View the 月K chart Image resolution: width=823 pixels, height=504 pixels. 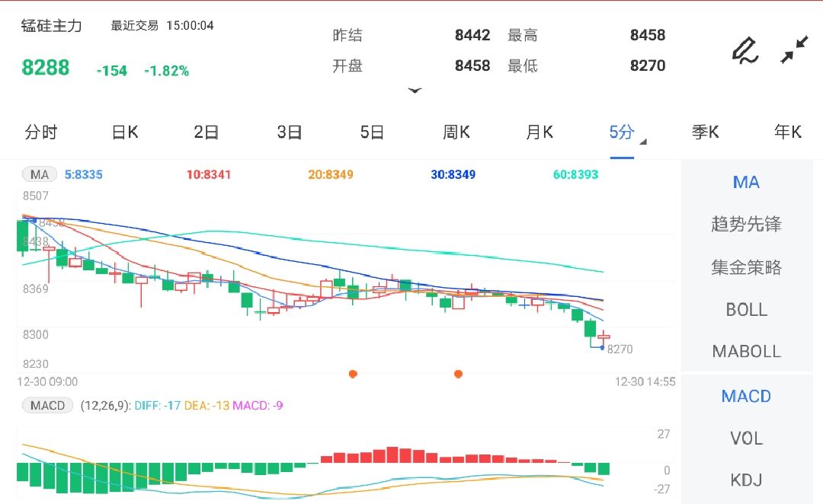[x=538, y=132]
